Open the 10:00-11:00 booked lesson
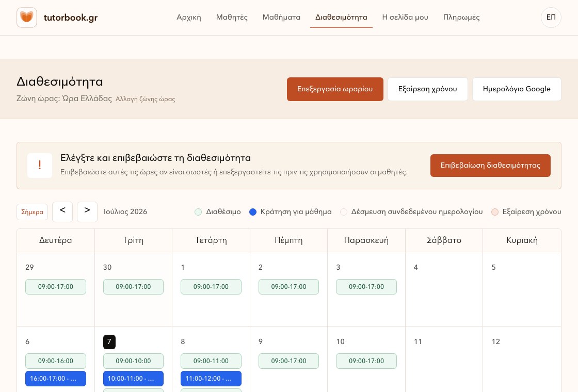578x392 pixels. pyautogui.click(x=134, y=379)
